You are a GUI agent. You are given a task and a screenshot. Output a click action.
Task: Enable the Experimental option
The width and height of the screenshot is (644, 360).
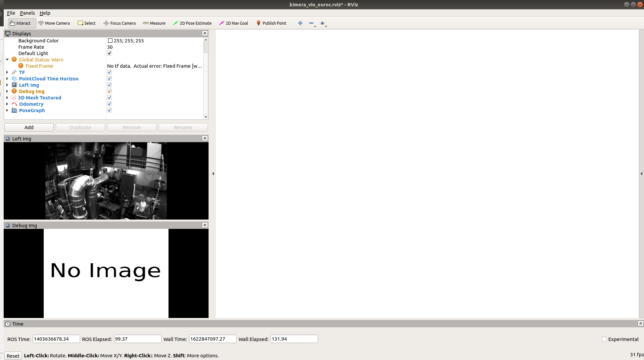(604, 339)
